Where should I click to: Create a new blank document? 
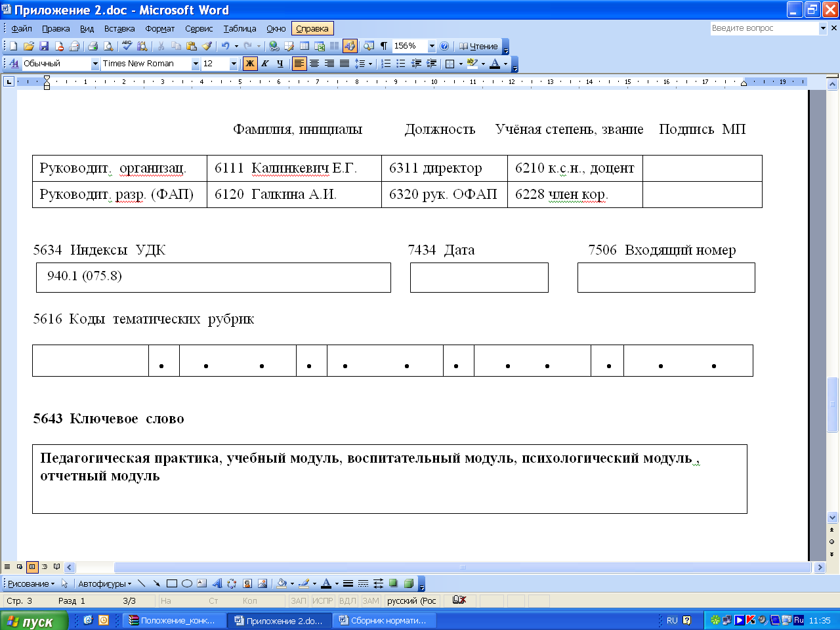(13, 46)
